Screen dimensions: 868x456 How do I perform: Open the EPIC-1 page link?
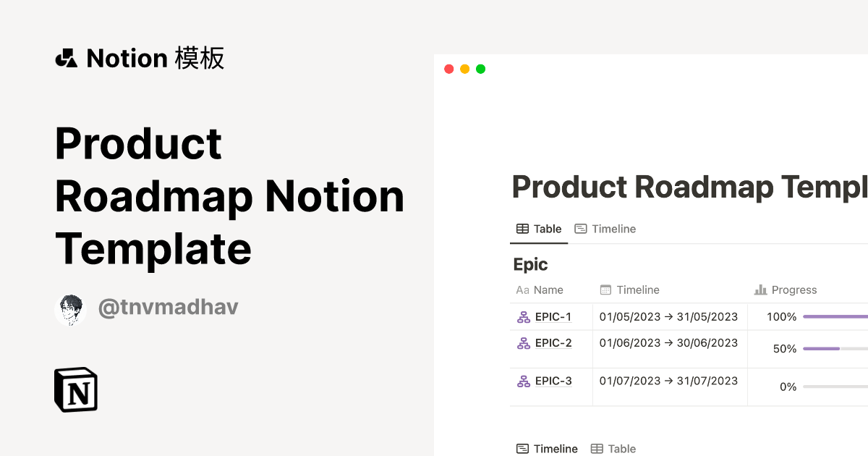(553, 316)
